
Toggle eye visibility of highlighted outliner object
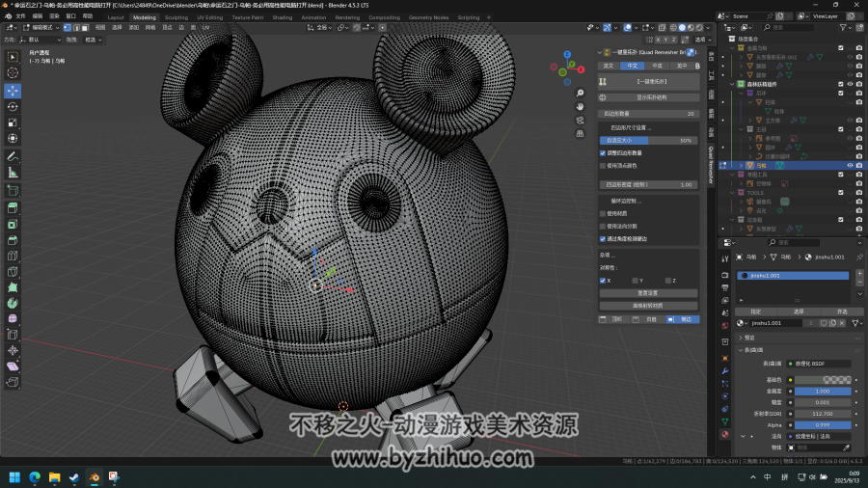tap(851, 166)
